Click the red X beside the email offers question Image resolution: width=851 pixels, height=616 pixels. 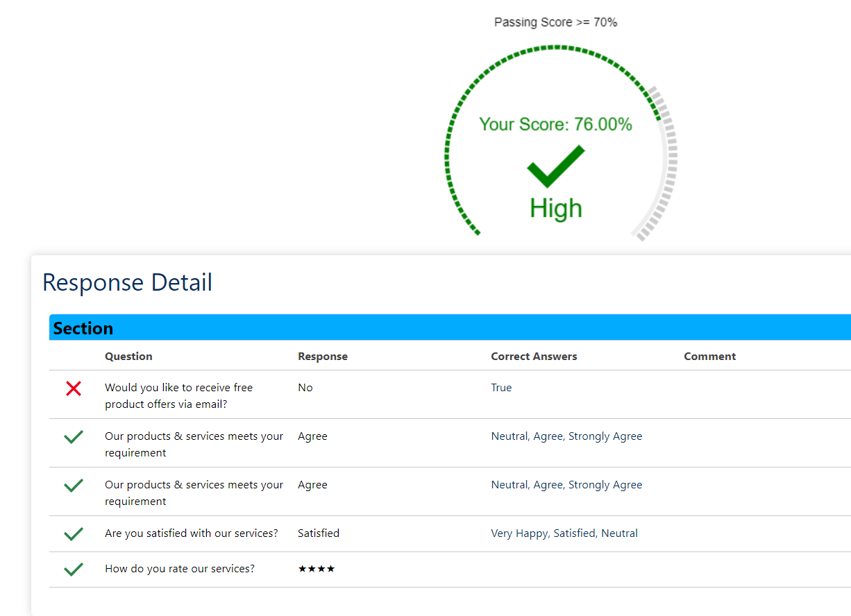pos(73,388)
